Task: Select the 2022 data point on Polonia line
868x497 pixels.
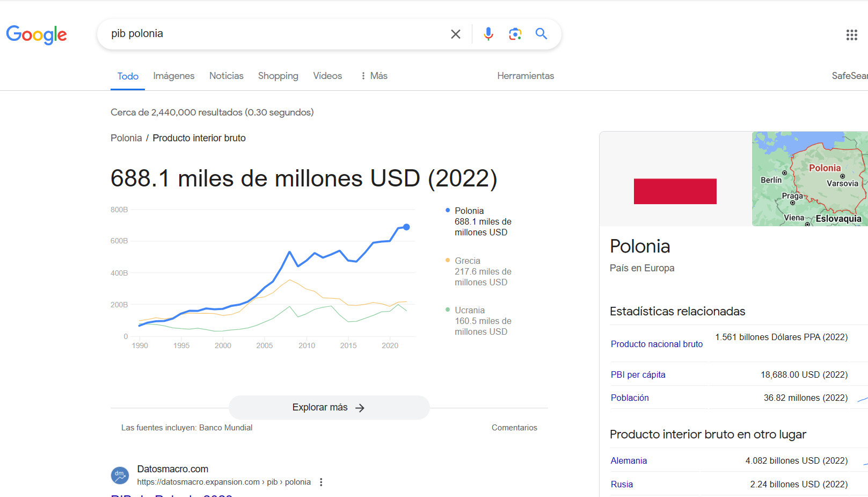Action: tap(406, 227)
